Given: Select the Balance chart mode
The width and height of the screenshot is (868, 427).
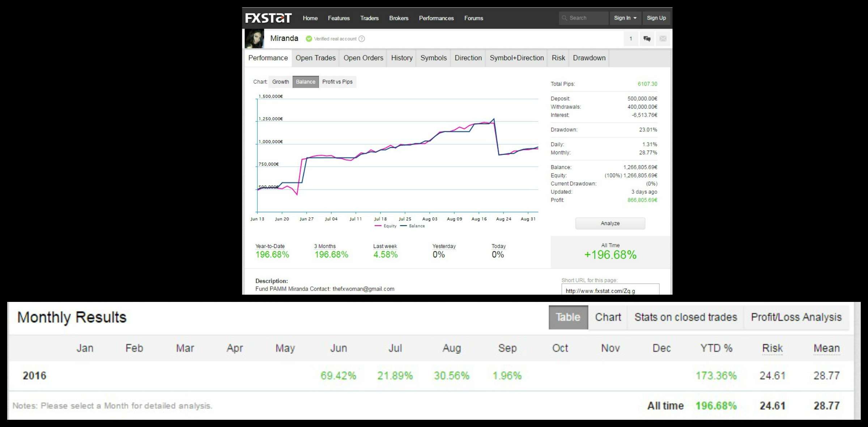Looking at the screenshot, I should (x=305, y=82).
